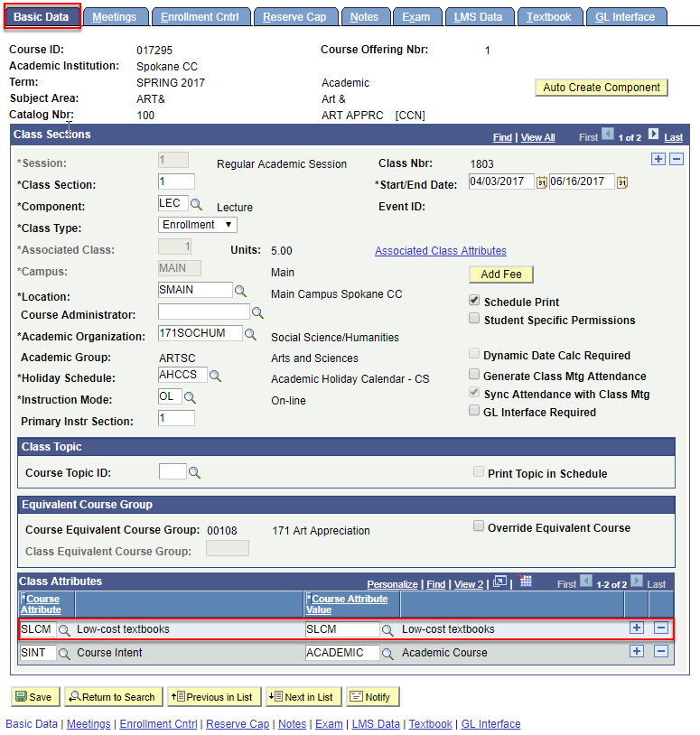This screenshot has height=735, width=700.
Task: Delete the Course Intent attribute row
Action: click(661, 651)
